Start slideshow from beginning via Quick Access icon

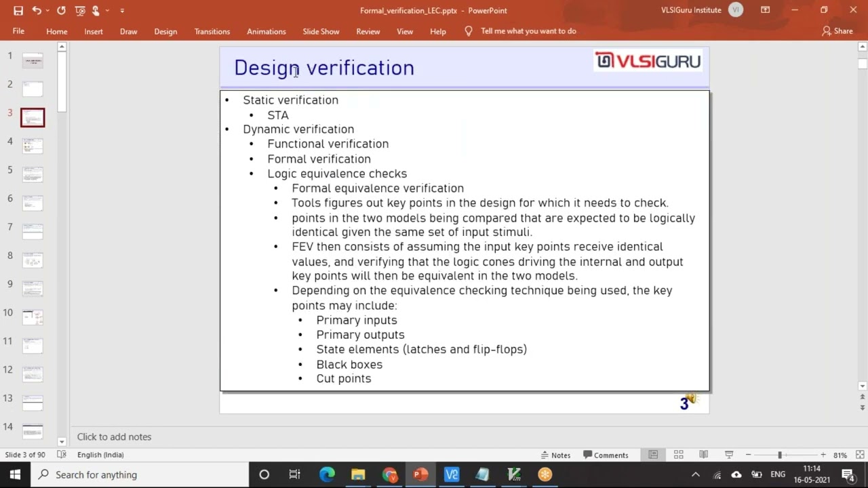click(80, 10)
